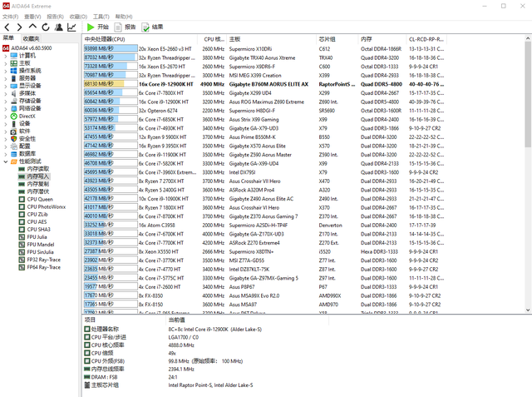Select the 设备 devices icon in the tree
Screen dimensions: 532x397
pos(14,124)
